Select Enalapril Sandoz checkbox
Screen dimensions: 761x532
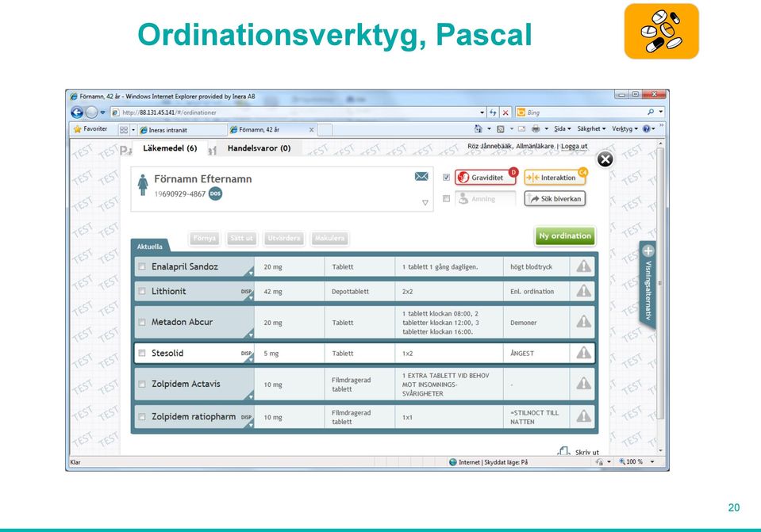(x=142, y=266)
